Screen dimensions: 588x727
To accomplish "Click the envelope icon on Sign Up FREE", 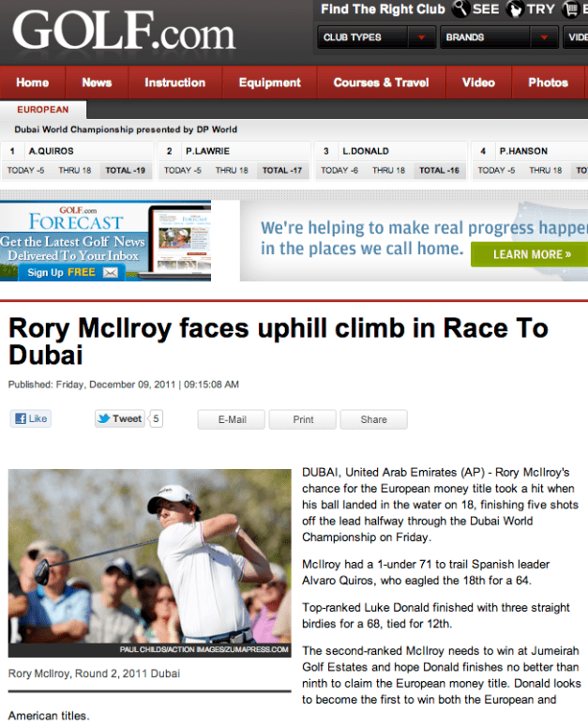I will [x=111, y=273].
